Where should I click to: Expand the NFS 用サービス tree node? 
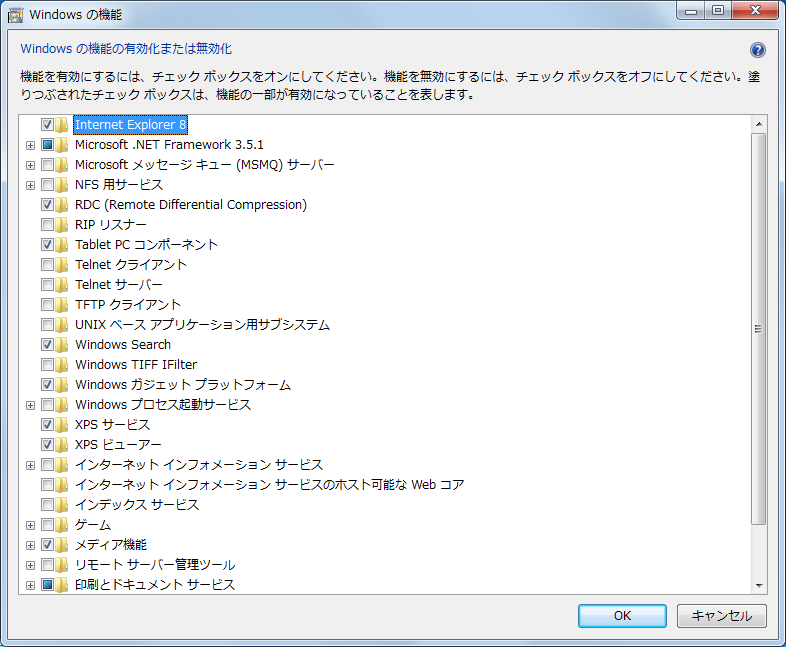(31, 185)
